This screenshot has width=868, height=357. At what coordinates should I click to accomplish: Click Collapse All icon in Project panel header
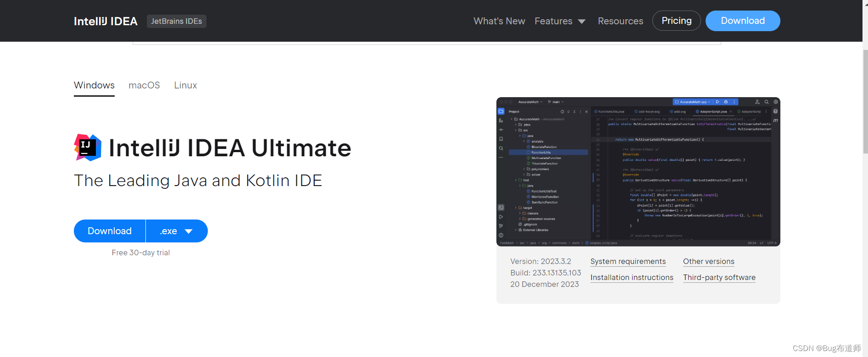pos(574,111)
